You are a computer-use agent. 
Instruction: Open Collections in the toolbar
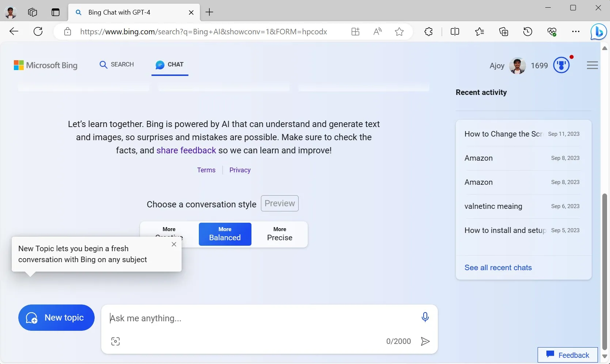504,31
